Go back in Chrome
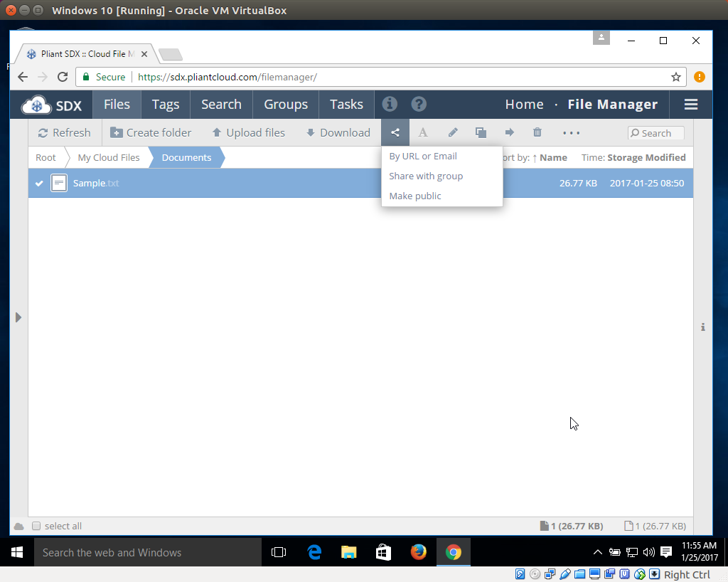Viewport: 728px width, 582px height. tap(23, 77)
